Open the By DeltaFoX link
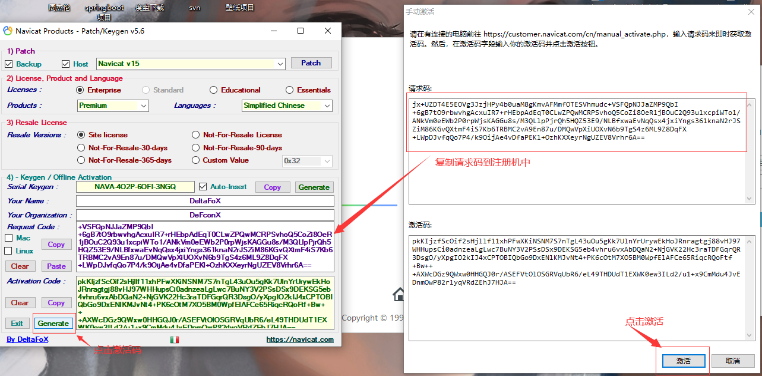Image resolution: width=762 pixels, height=376 pixels. tap(27, 340)
